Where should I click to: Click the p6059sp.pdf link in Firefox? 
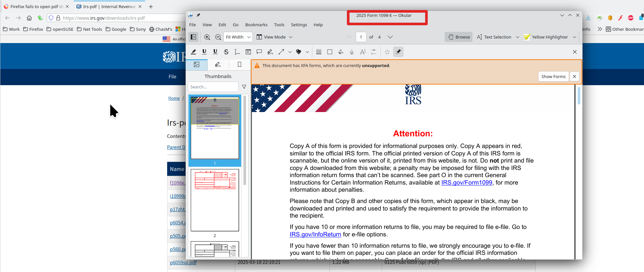click(x=183, y=262)
